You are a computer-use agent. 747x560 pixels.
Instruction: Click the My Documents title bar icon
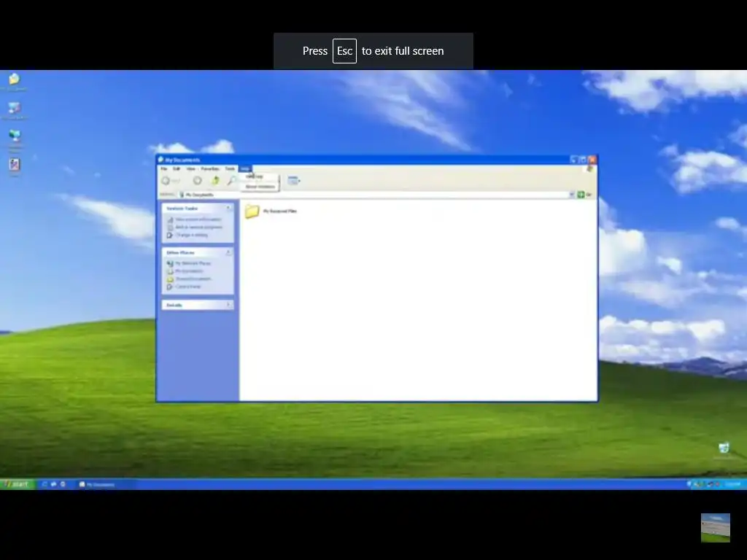161,160
